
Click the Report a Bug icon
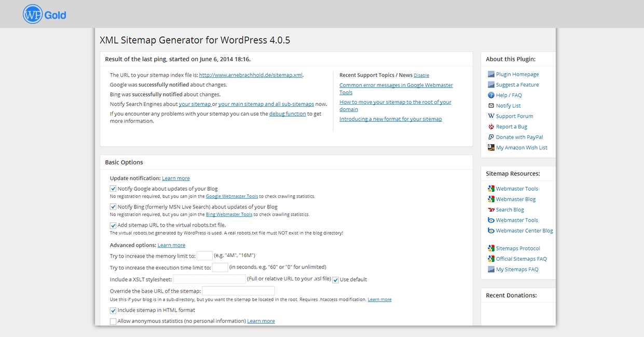[x=491, y=127]
